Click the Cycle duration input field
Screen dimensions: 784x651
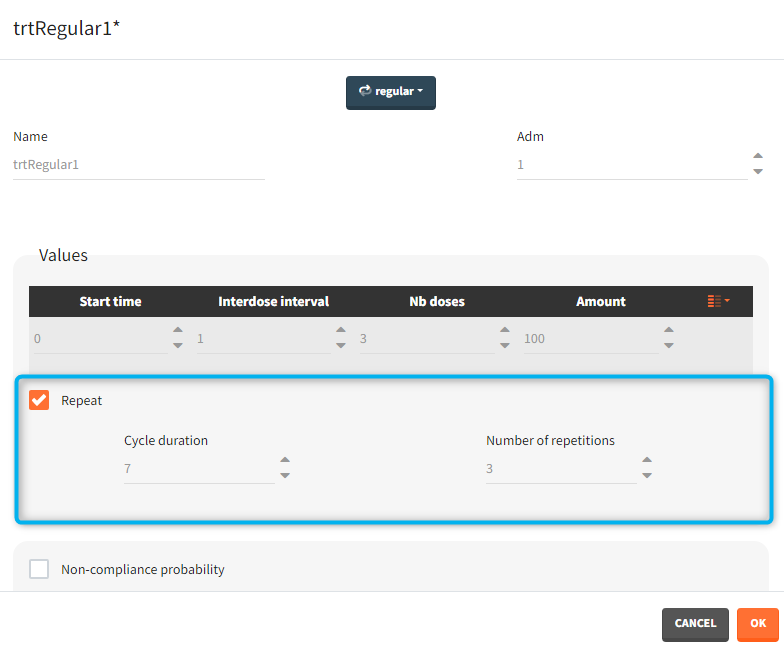(198, 468)
